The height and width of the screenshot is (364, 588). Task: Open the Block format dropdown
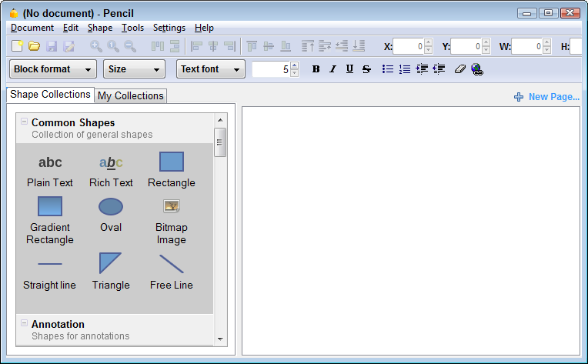[53, 69]
